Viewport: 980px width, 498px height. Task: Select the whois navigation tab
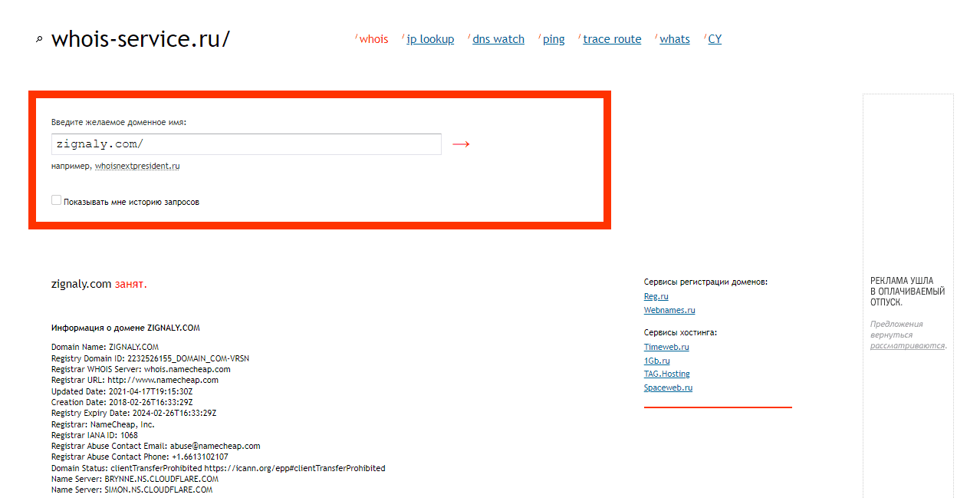373,39
